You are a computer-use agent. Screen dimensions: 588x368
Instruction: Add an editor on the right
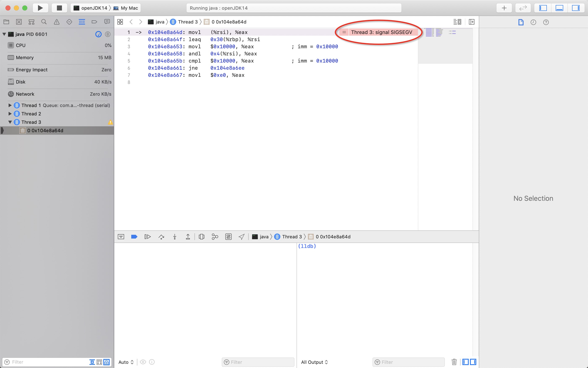(x=472, y=22)
